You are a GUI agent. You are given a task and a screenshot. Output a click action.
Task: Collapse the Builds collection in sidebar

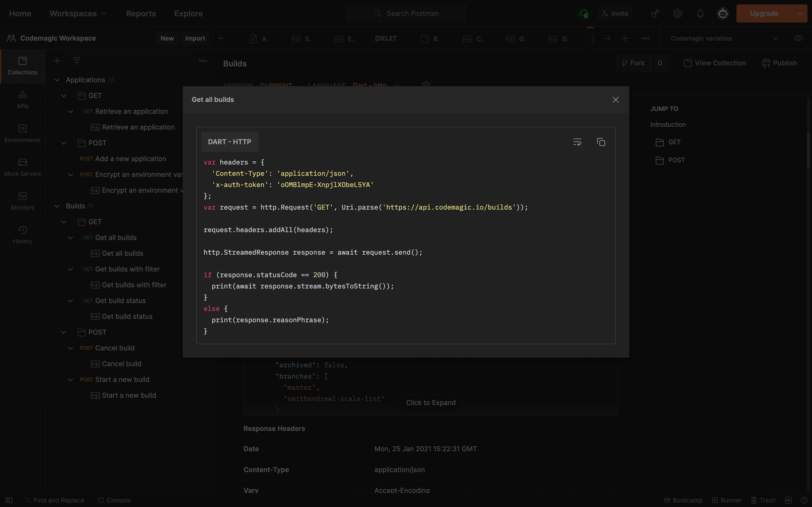point(57,206)
